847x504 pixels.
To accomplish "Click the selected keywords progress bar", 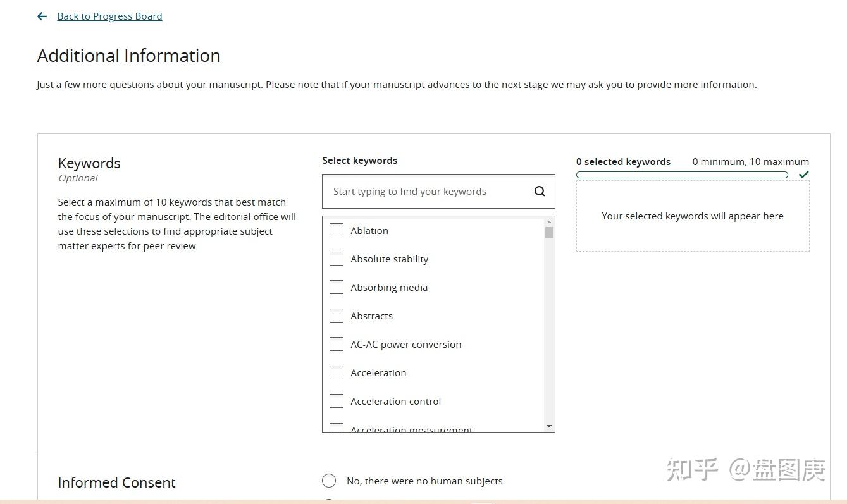I will click(x=682, y=175).
